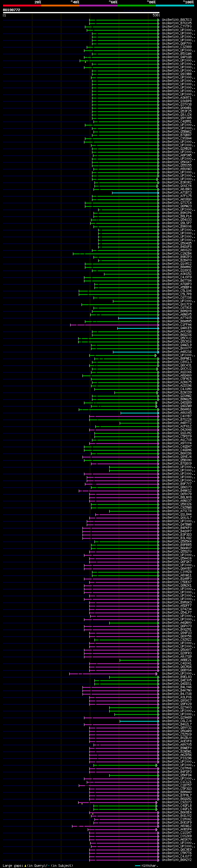
Task: Select hit label UniRef100_B7QB87
Action: coord(177,135)
